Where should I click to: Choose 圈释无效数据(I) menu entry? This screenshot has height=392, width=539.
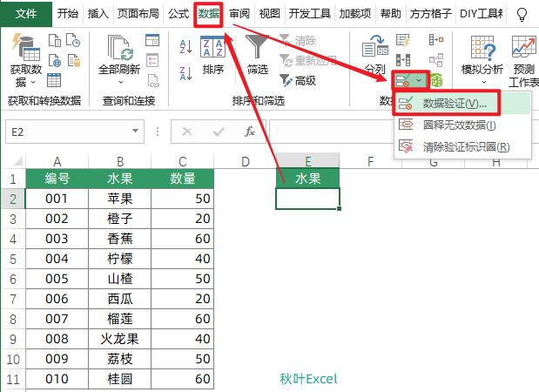click(x=462, y=125)
